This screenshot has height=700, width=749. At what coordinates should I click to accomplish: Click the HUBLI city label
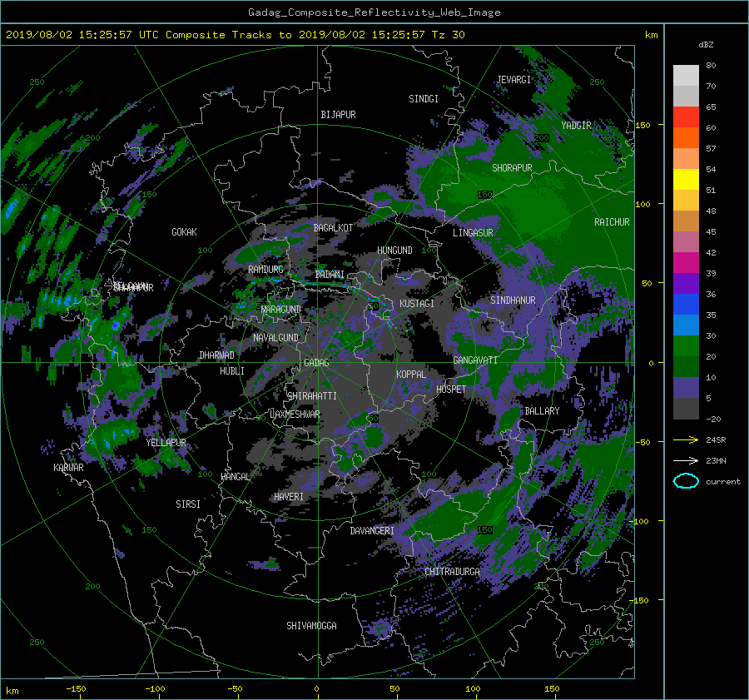pyautogui.click(x=232, y=371)
